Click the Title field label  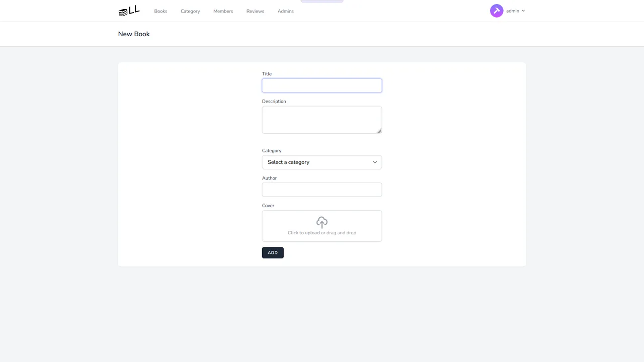coord(267,74)
